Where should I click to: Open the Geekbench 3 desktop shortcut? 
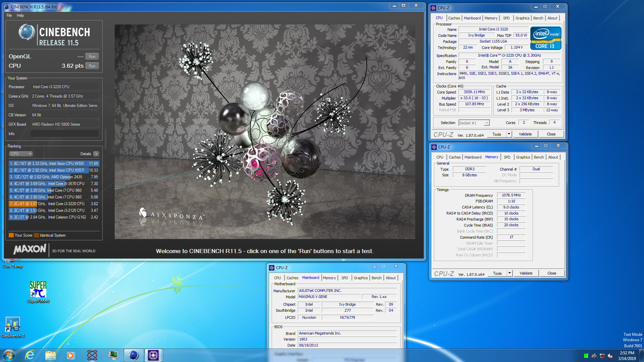[13, 327]
